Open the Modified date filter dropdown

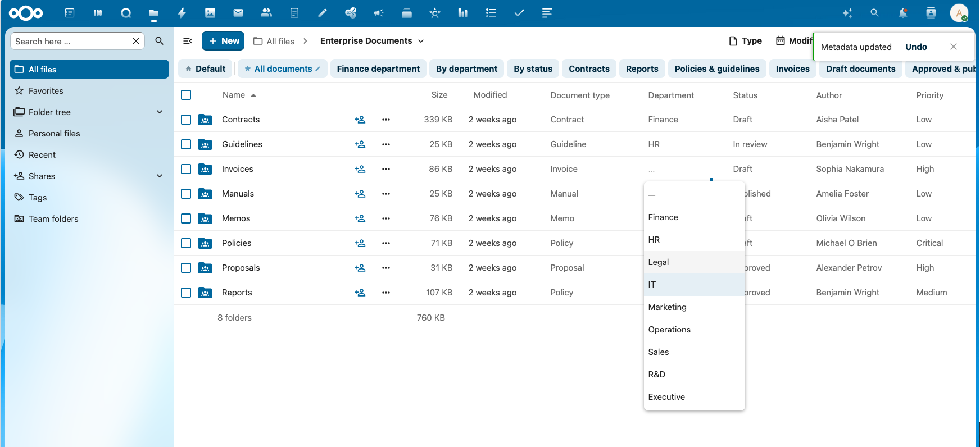[795, 41]
